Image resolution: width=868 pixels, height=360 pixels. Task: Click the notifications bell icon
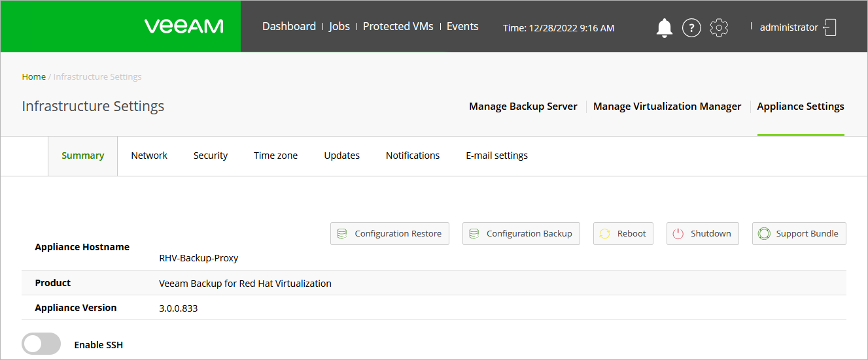(x=664, y=27)
